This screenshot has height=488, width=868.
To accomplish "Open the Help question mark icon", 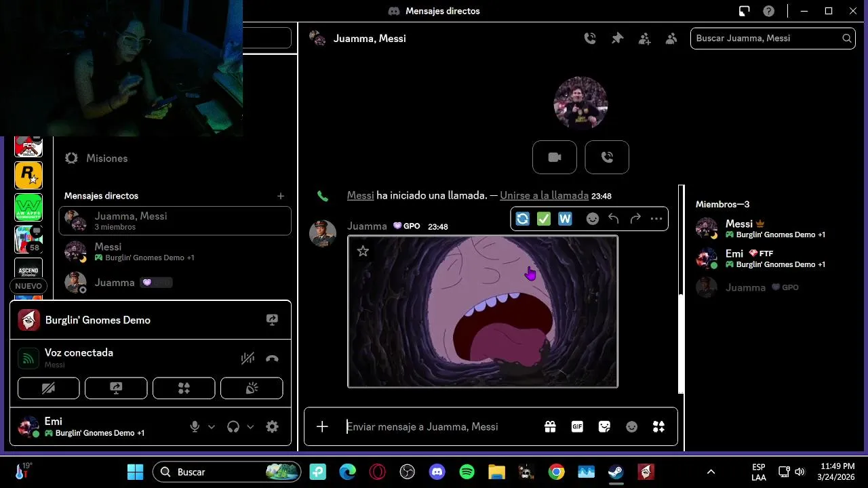I will click(768, 11).
